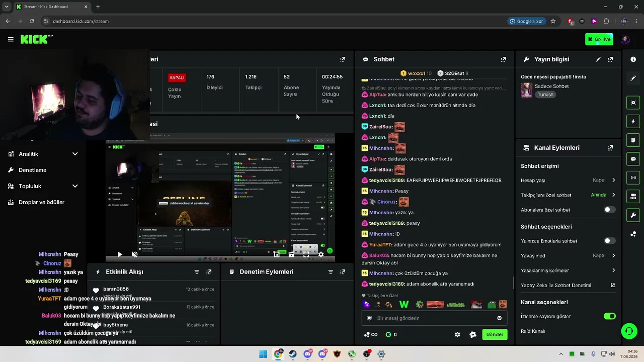Toggle channel actions camera icon in right sidebar
Screen dimensions: 644x362
click(x=633, y=196)
